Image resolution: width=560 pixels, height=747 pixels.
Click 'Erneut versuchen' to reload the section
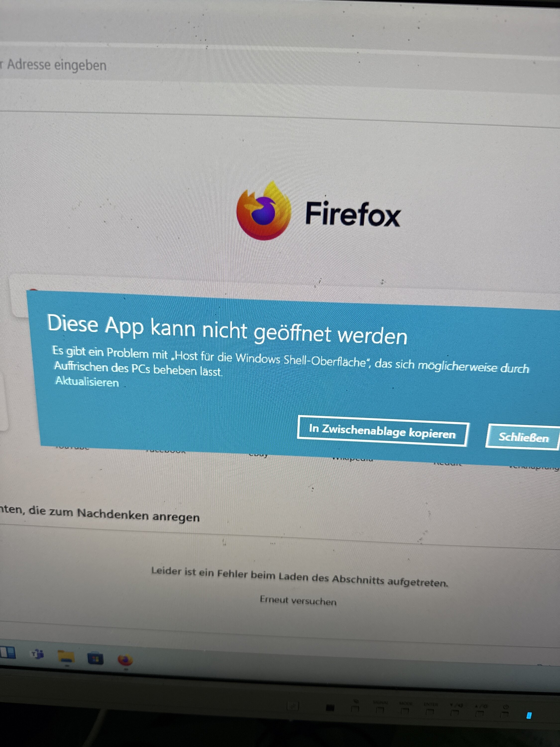[298, 601]
